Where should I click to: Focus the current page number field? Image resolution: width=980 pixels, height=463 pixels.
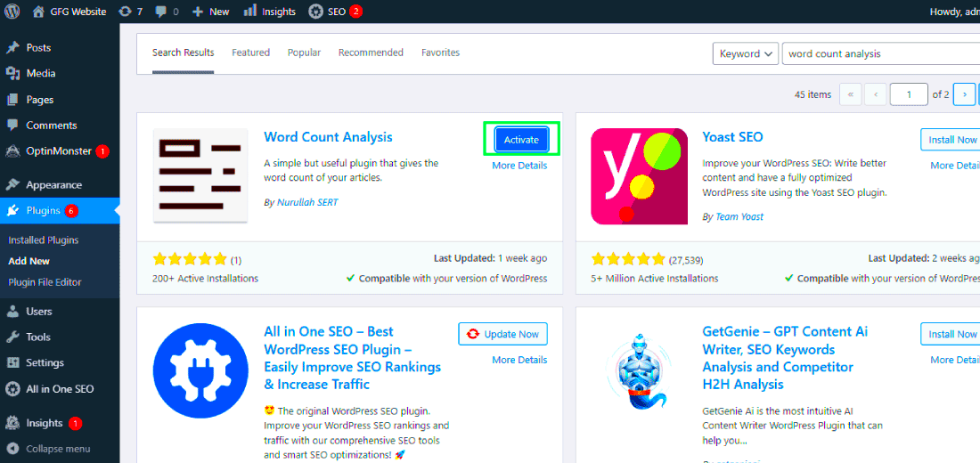909,94
